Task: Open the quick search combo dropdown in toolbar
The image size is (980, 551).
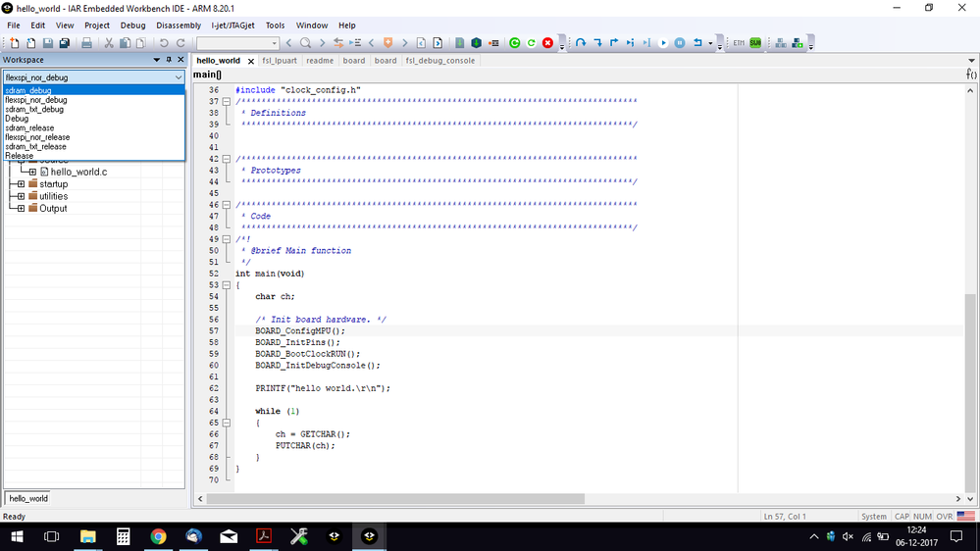Action: (274, 43)
